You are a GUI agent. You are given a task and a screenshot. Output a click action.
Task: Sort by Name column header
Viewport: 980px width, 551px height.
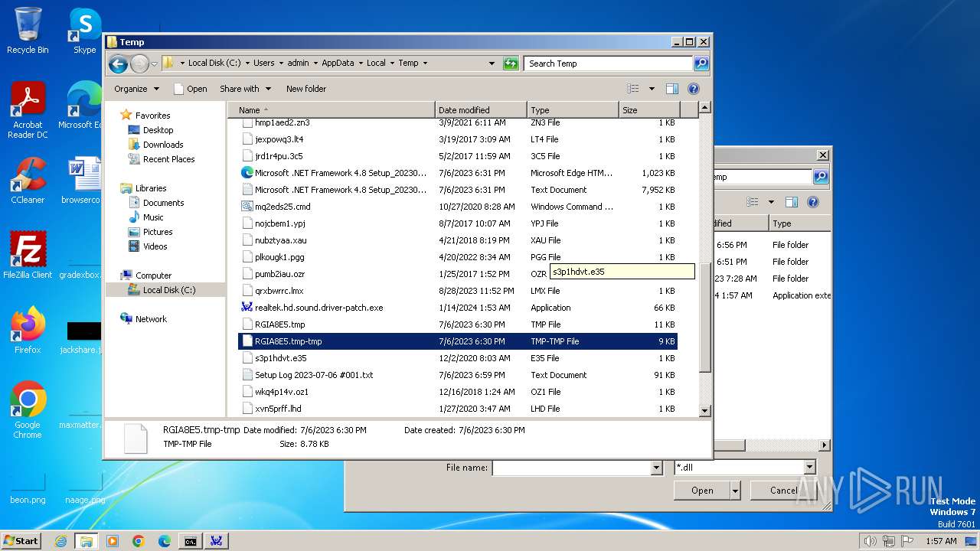(x=332, y=110)
